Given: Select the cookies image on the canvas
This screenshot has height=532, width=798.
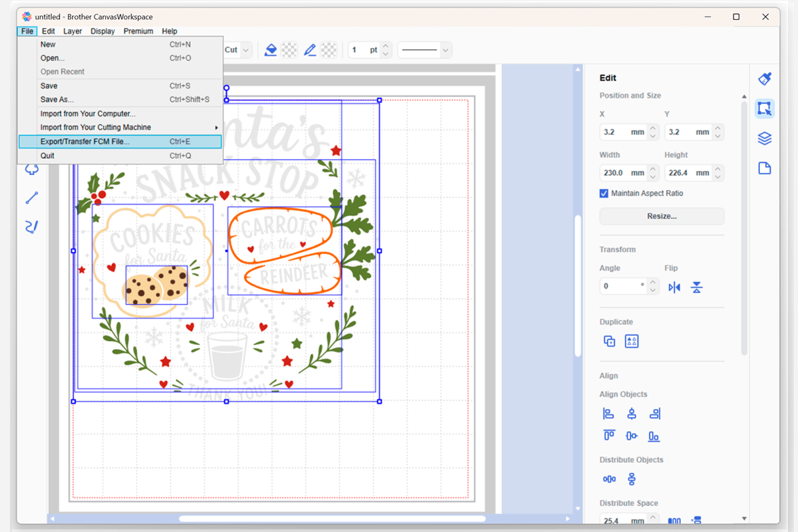Looking at the screenshot, I should 156,285.
